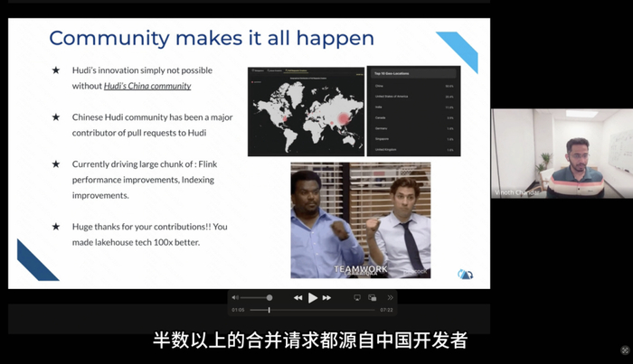Click 'Chinese Hudi community has been' bullet
633x364 pixels.
[152, 125]
